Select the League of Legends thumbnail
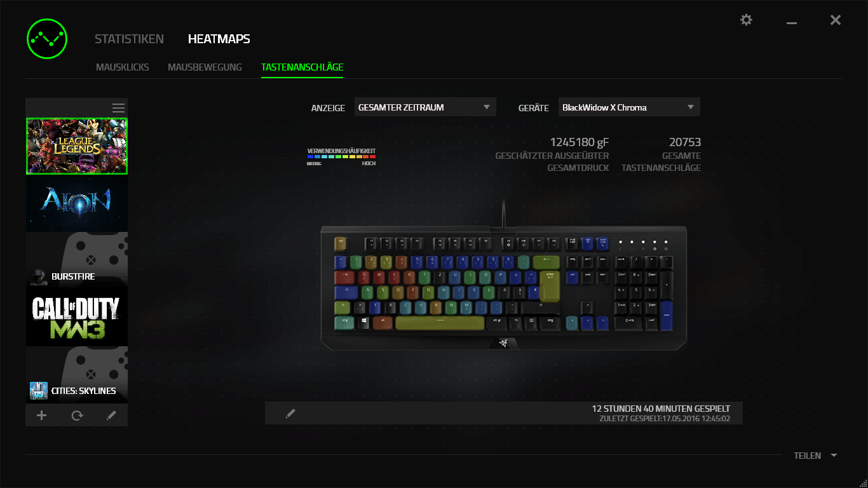The width and height of the screenshot is (868, 488). pyautogui.click(x=76, y=146)
